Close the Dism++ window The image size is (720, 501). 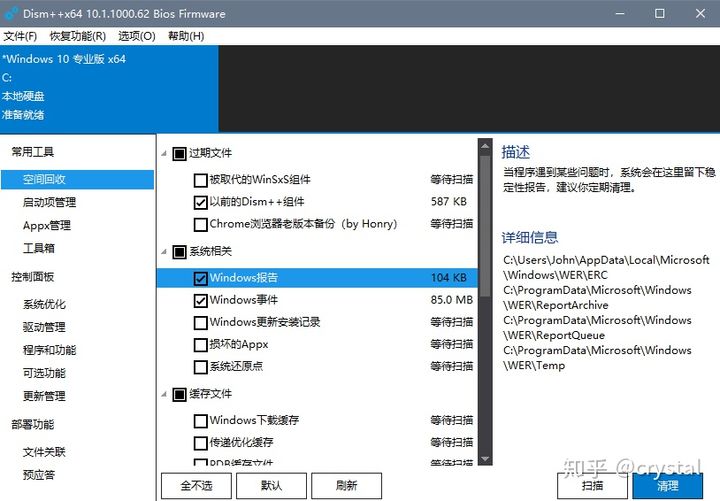click(x=700, y=13)
